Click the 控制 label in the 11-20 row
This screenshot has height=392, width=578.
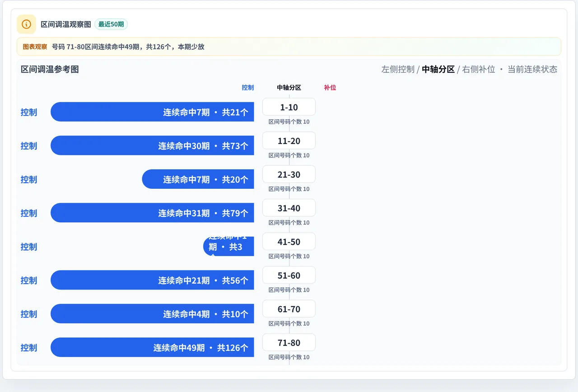pyautogui.click(x=29, y=145)
